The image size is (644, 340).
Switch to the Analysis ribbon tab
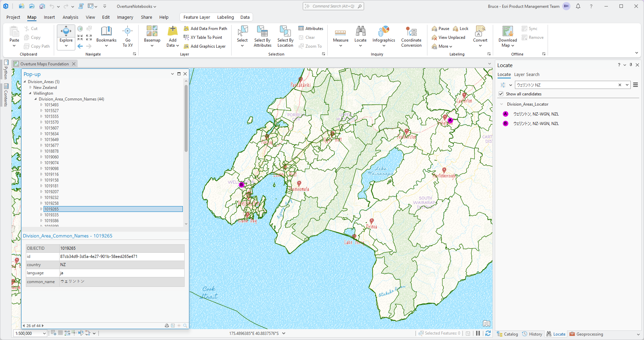click(70, 17)
